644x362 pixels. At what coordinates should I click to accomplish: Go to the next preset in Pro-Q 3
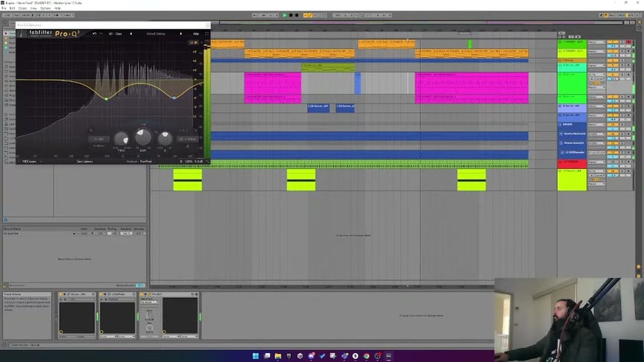pos(180,34)
